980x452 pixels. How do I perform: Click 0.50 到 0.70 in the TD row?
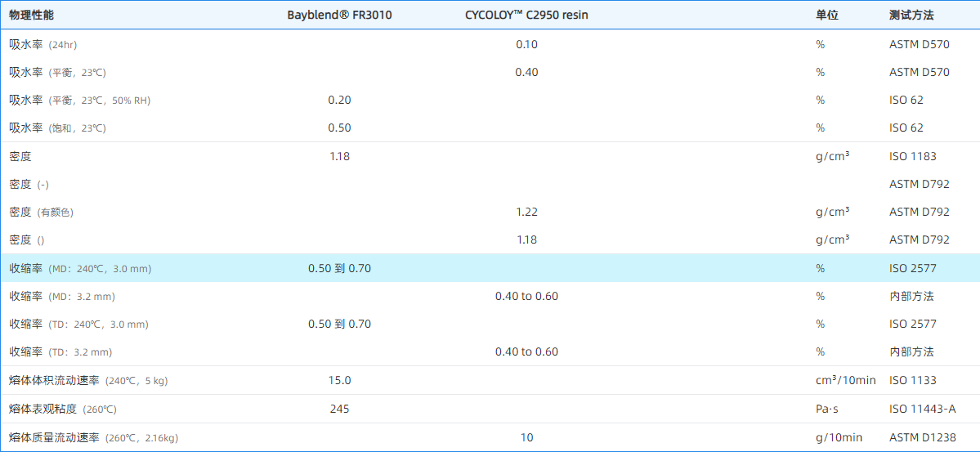[339, 324]
